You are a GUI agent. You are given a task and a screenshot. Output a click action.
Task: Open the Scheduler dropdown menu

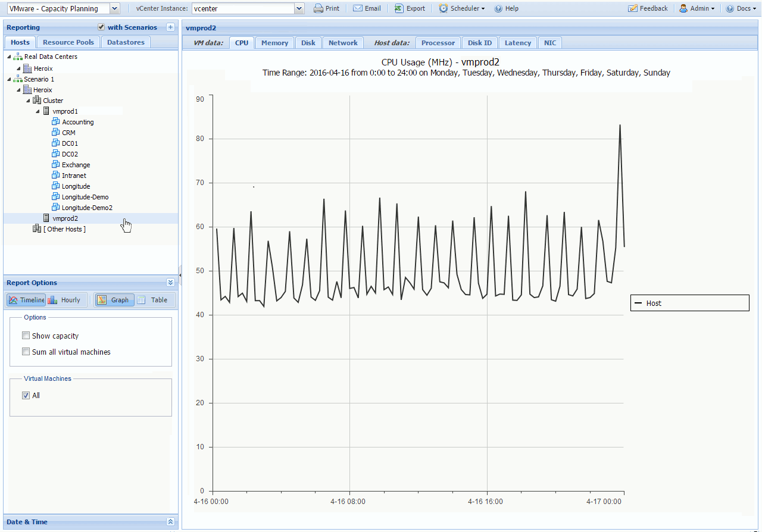click(462, 8)
